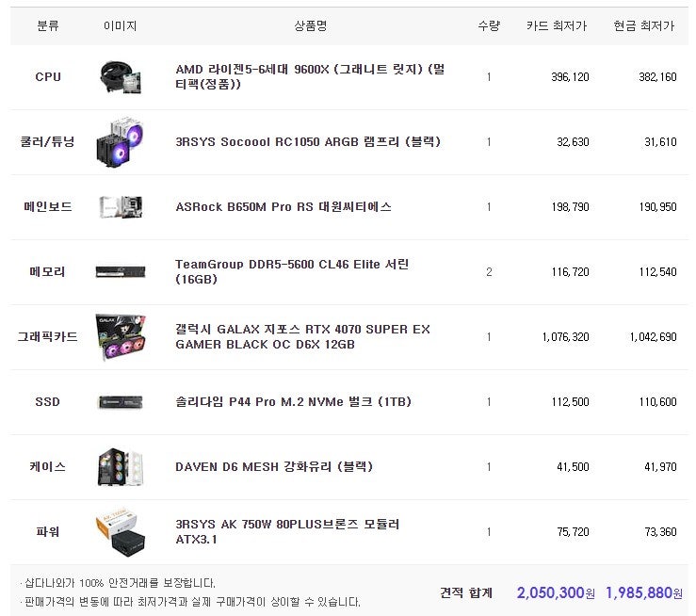This screenshot has height=616, width=696.
Task: Open the GALAX RTX 4070 SUPER image
Action: pyautogui.click(x=121, y=337)
